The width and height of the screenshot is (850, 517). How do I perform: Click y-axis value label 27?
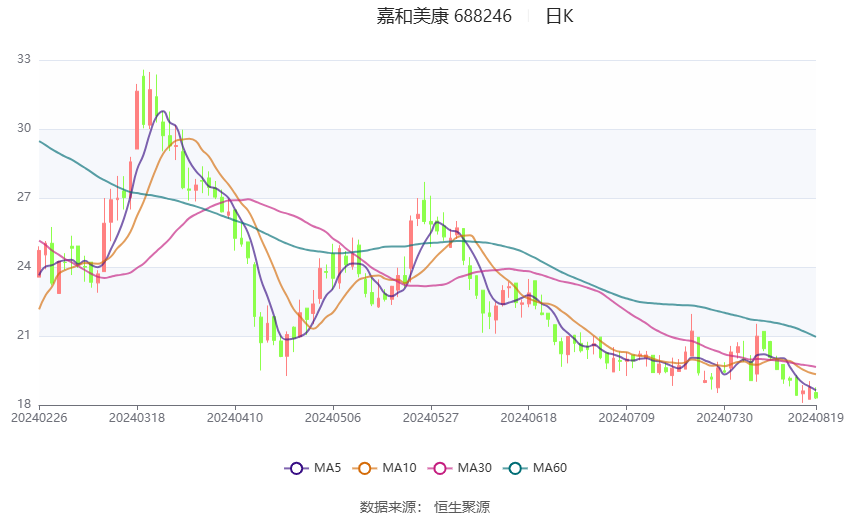(24, 197)
